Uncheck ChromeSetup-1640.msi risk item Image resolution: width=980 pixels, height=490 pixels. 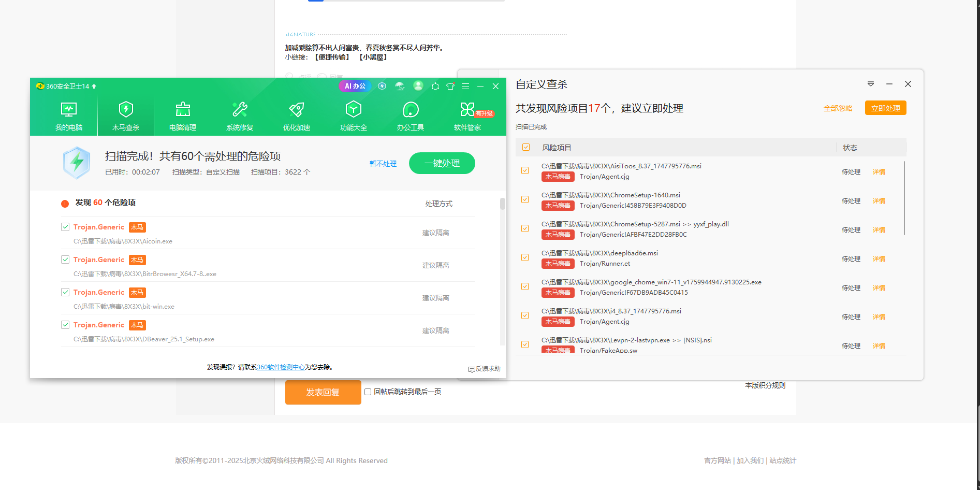(x=525, y=199)
